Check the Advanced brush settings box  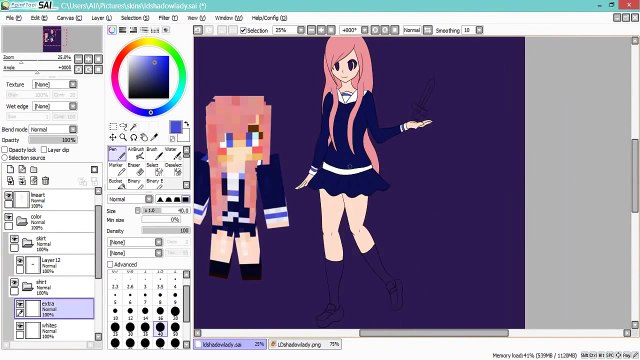[x=110, y=264]
